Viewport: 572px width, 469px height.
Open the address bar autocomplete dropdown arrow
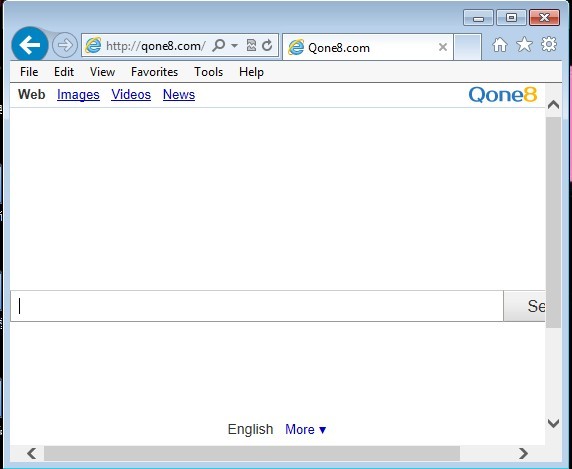pyautogui.click(x=235, y=46)
